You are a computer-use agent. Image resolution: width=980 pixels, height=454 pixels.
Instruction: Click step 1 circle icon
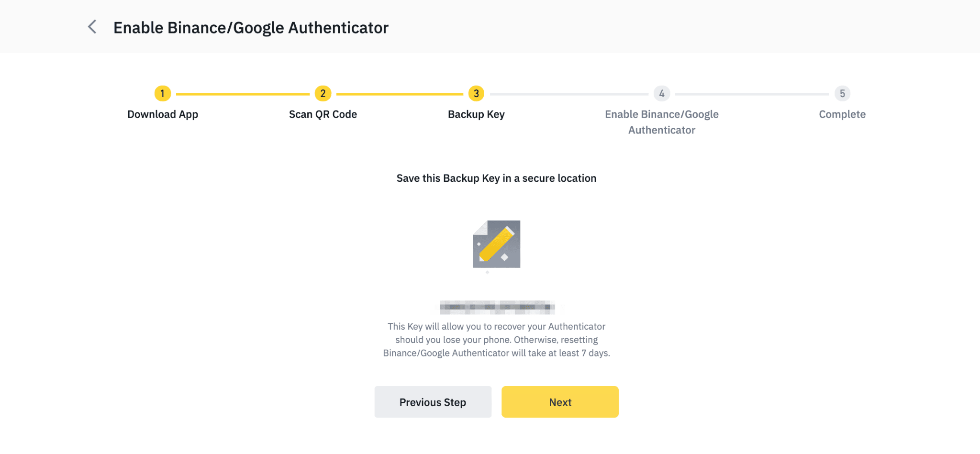click(x=163, y=93)
